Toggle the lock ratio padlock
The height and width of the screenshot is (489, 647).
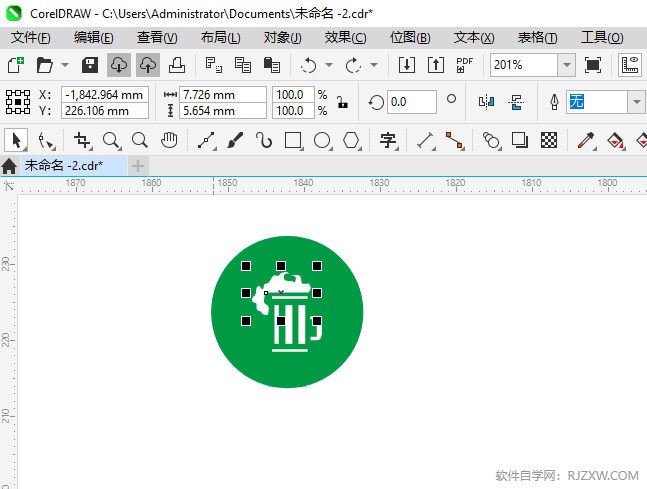click(x=342, y=102)
